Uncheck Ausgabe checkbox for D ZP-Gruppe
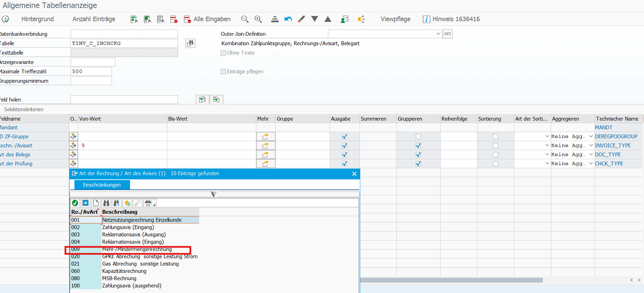Viewport: 644px width, 293px height. point(344,137)
